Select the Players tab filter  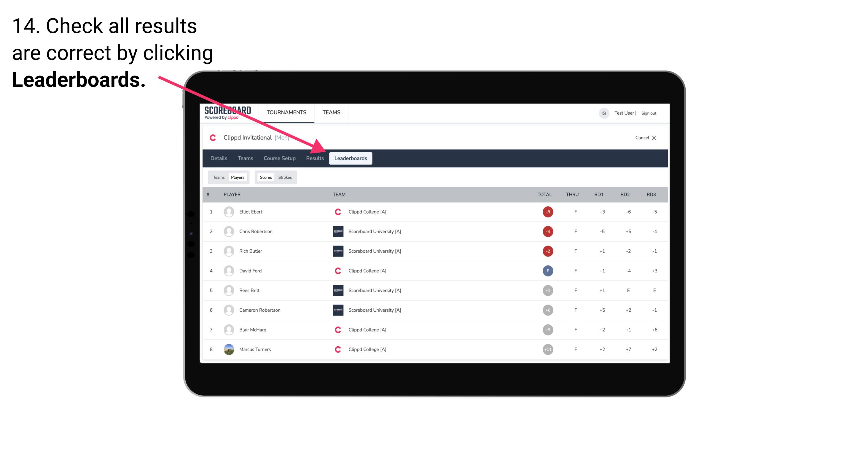(238, 177)
